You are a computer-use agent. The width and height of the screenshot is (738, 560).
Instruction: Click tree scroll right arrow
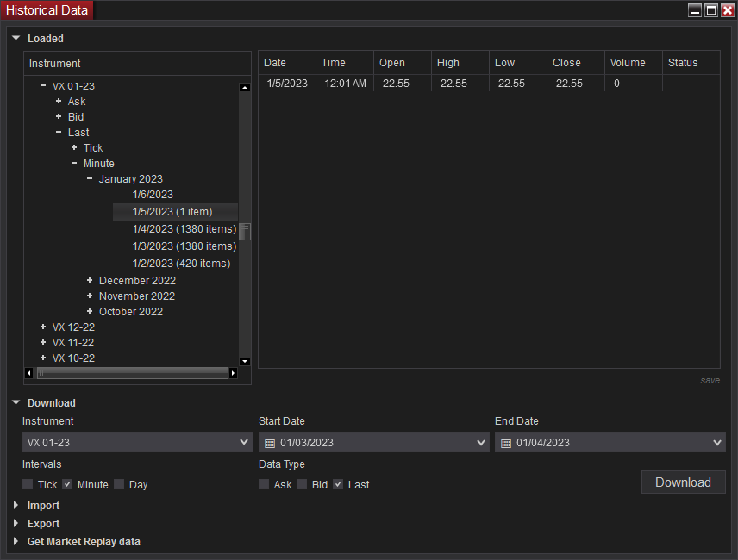coord(233,373)
